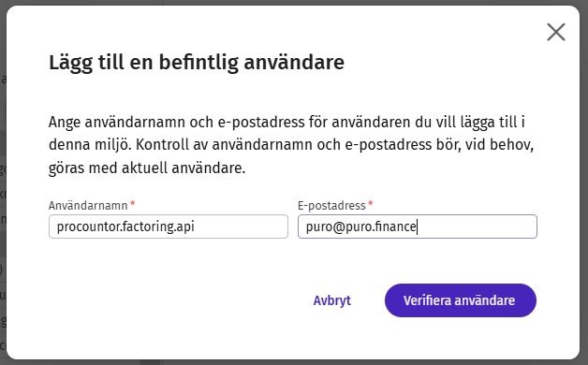Image resolution: width=588 pixels, height=365 pixels.
Task: Click the text puro@puro.finance in the email field
Action: 360,226
